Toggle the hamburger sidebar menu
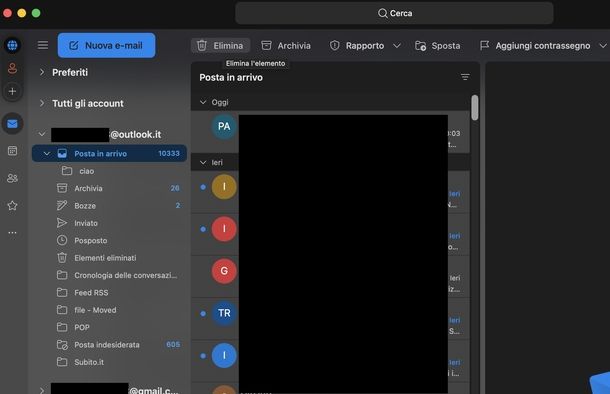The height and width of the screenshot is (394, 610). click(x=43, y=46)
